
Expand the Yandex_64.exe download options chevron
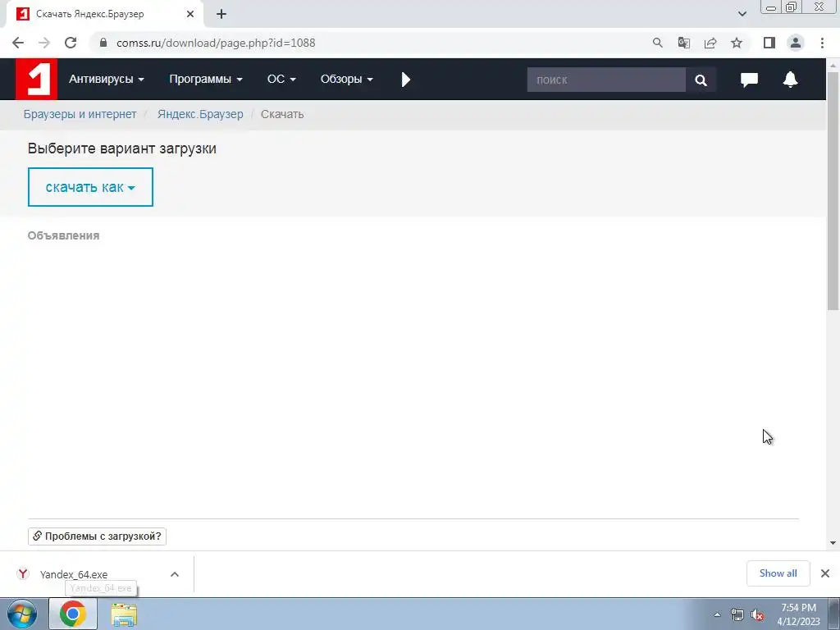tap(175, 574)
